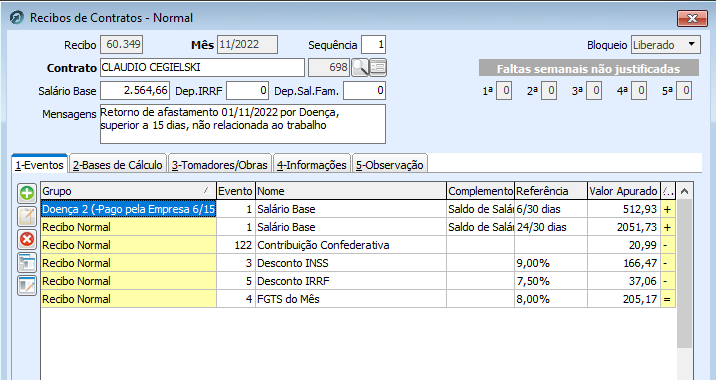The image size is (716, 380).
Task: Click the Salário Base field 2.564,66
Action: click(135, 90)
